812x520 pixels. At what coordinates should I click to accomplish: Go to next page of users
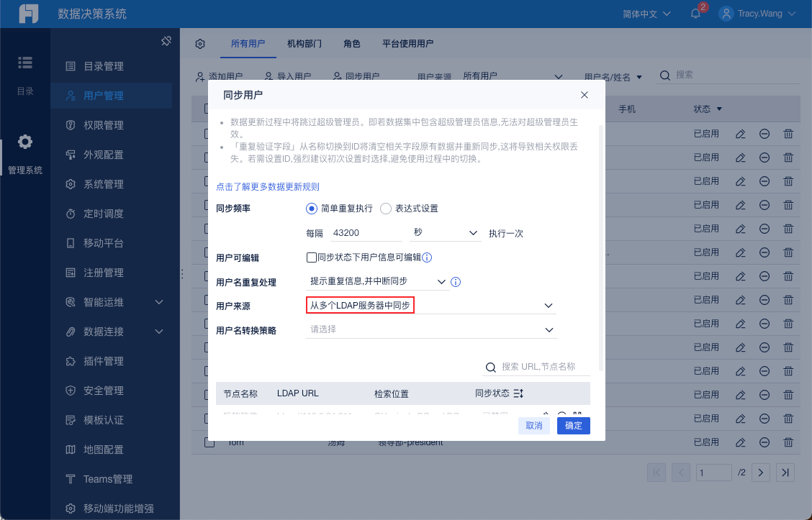(x=761, y=473)
